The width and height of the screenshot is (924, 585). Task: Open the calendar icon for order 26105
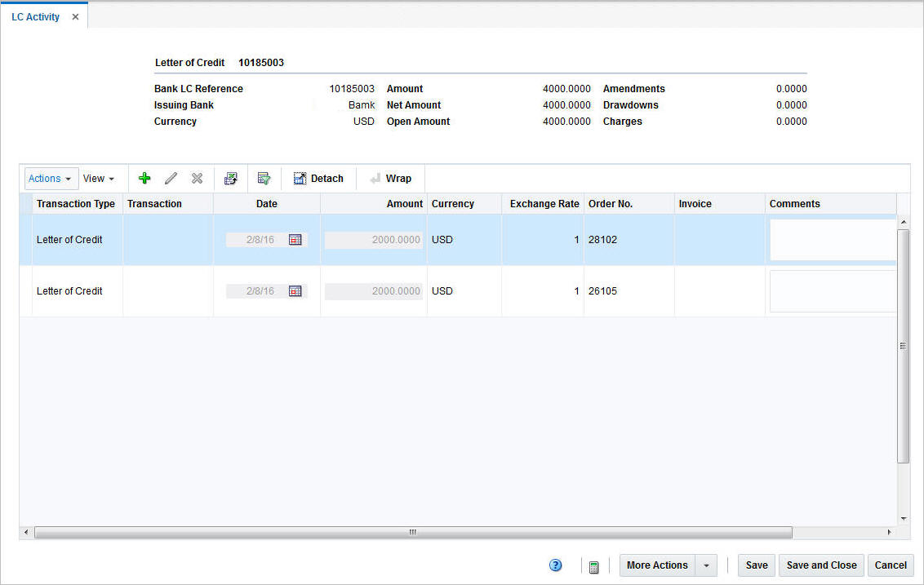(295, 290)
